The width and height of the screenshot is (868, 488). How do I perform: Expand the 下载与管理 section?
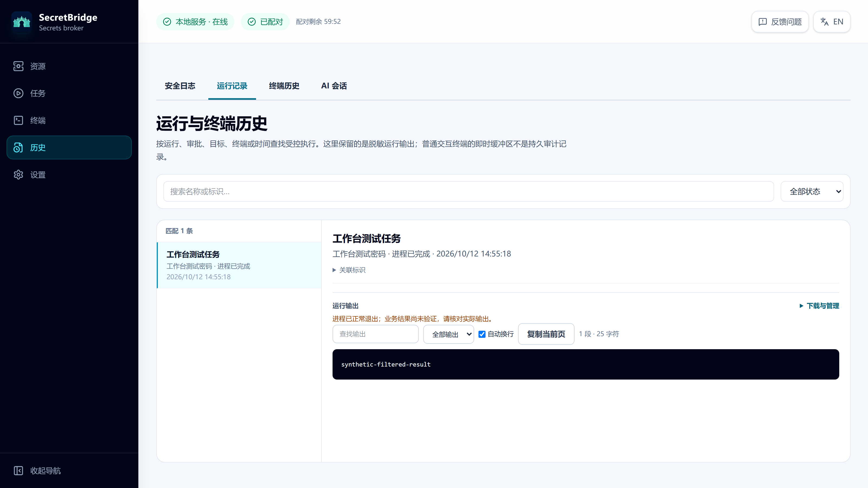[819, 306]
